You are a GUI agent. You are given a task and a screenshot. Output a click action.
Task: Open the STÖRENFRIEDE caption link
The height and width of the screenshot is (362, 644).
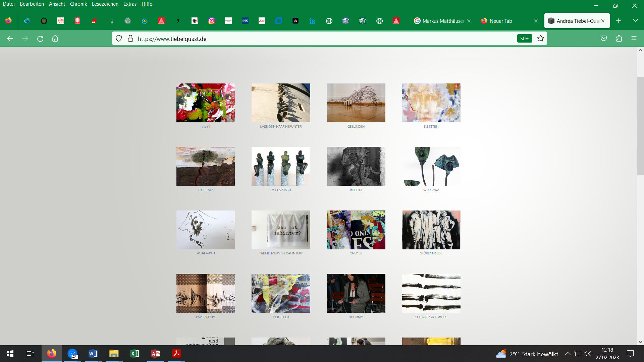pyautogui.click(x=431, y=253)
